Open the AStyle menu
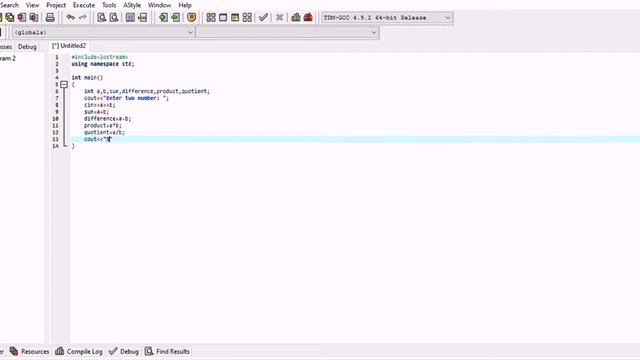The image size is (640, 360). (132, 5)
